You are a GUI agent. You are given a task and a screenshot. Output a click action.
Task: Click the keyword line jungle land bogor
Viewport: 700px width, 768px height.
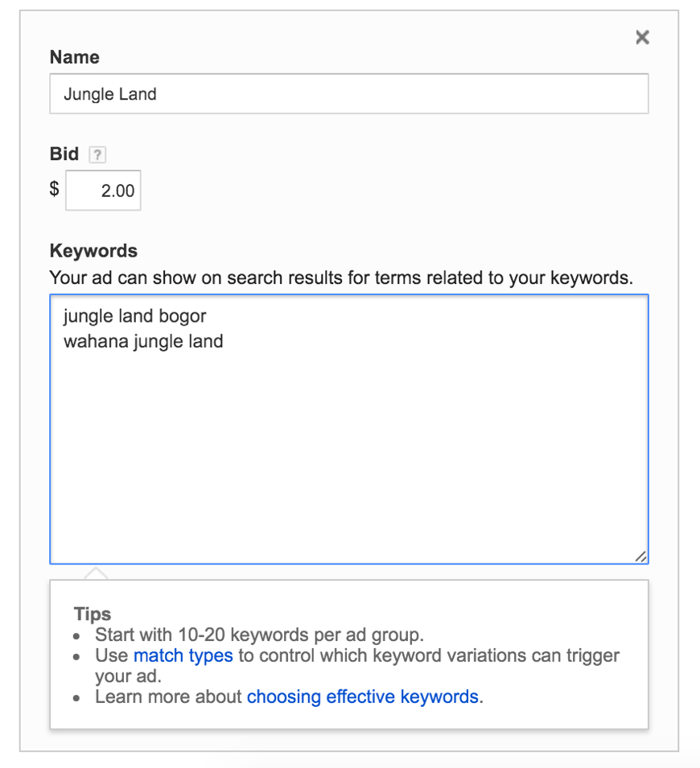134,316
